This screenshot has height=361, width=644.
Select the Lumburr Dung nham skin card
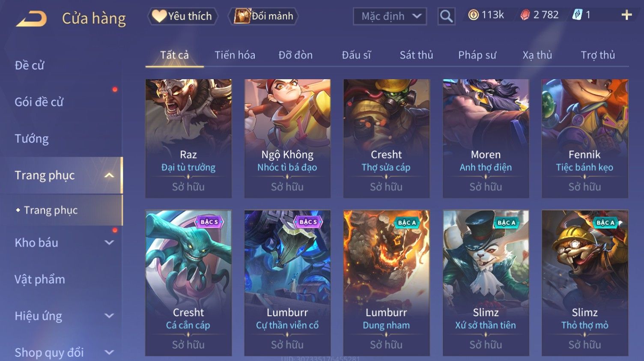386,283
